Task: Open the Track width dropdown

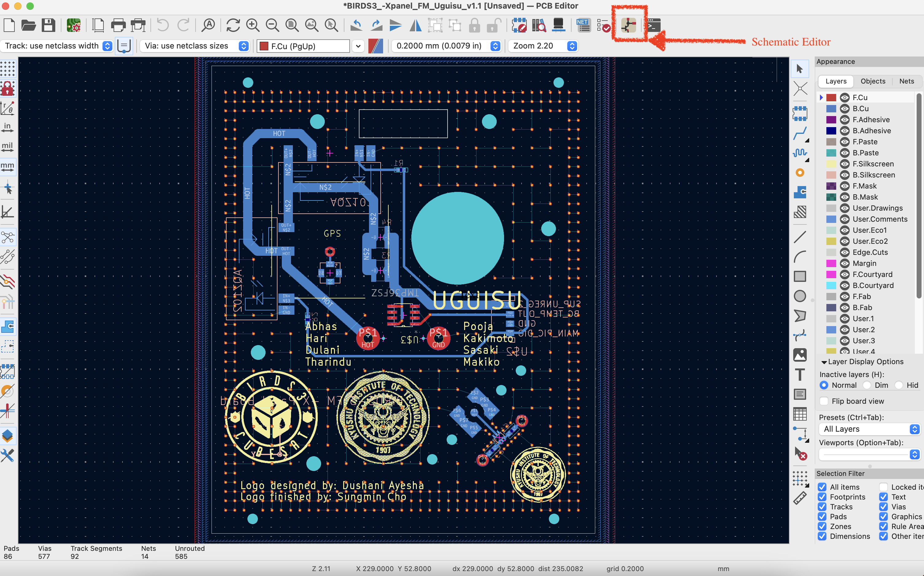Action: point(57,46)
